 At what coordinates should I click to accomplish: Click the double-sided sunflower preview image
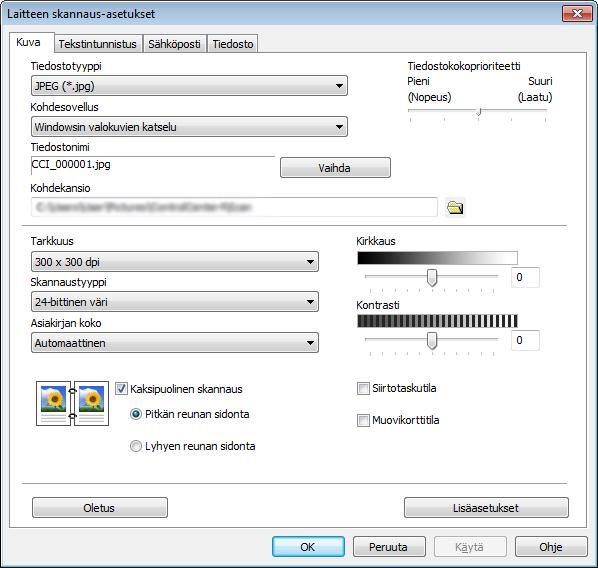tap(72, 403)
